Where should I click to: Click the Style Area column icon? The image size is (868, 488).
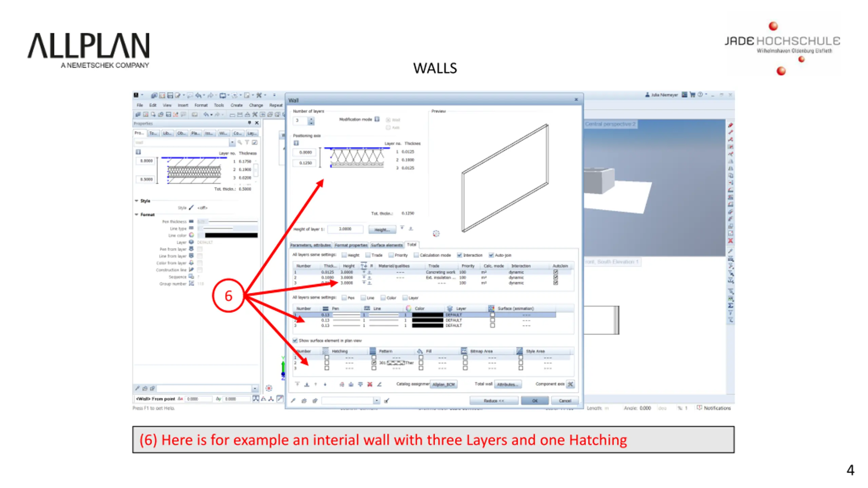click(x=519, y=351)
